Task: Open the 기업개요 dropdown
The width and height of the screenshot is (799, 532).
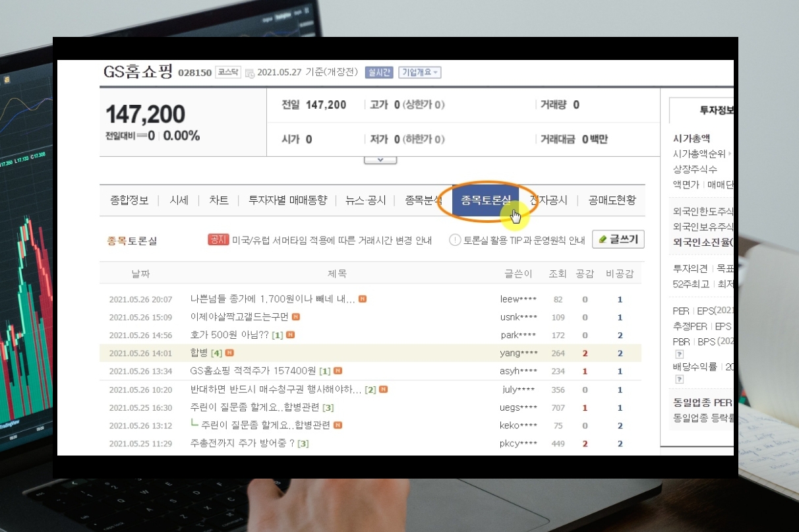Action: [420, 72]
